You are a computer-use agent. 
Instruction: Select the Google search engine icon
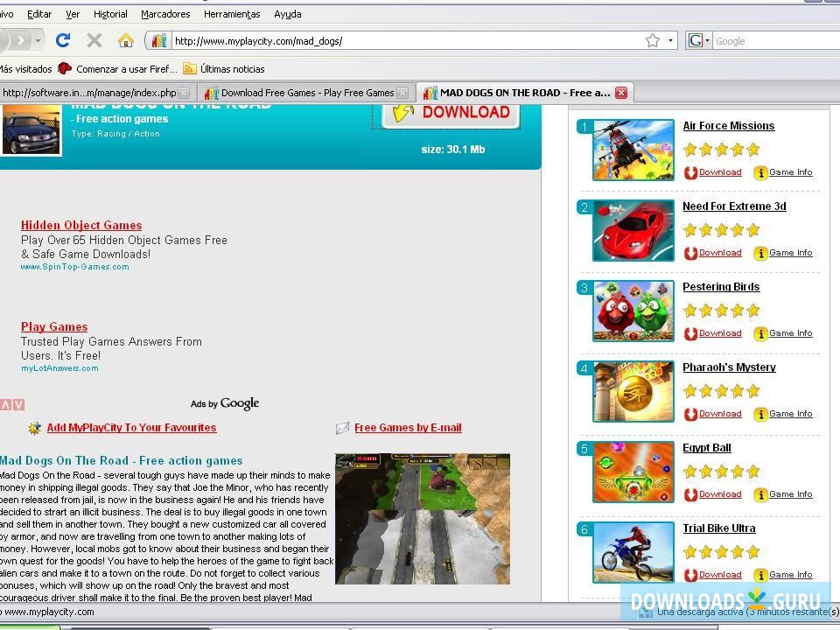click(696, 40)
